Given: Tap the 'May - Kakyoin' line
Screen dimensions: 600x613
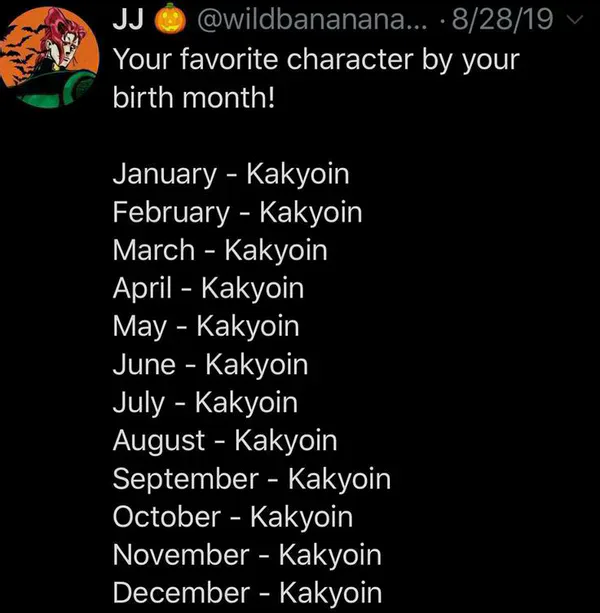Looking at the screenshot, I should pyautogui.click(x=205, y=326).
